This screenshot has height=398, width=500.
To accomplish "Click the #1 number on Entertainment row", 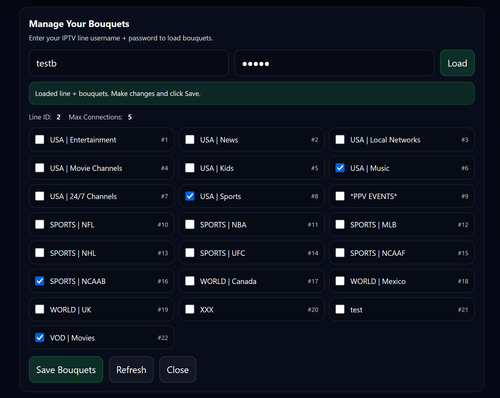I will pyautogui.click(x=164, y=140).
